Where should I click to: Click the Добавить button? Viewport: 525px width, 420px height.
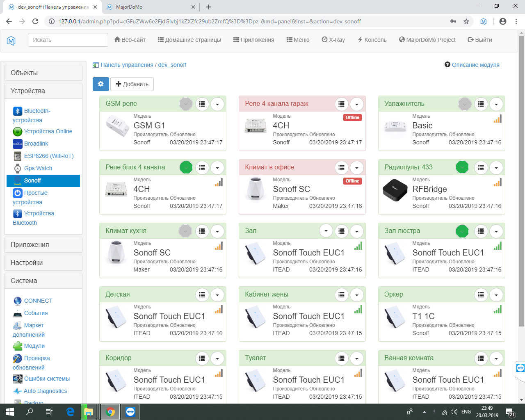[132, 84]
